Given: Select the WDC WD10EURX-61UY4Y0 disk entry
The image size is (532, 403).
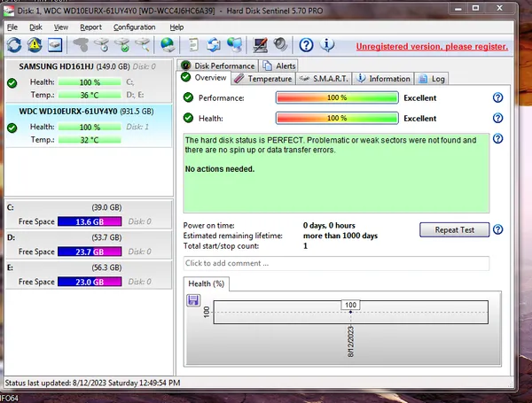Looking at the screenshot, I should 89,126.
